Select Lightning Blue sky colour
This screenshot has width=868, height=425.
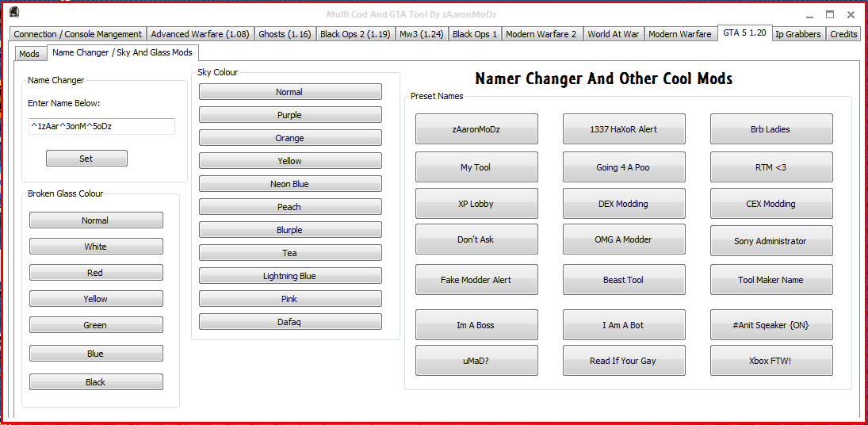290,276
